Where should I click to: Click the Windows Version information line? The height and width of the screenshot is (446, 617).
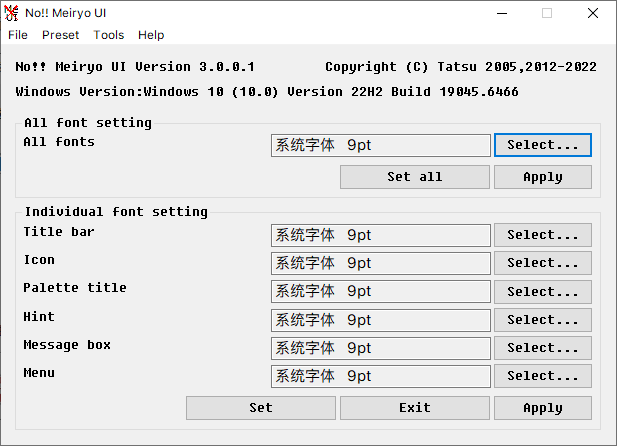point(267,92)
